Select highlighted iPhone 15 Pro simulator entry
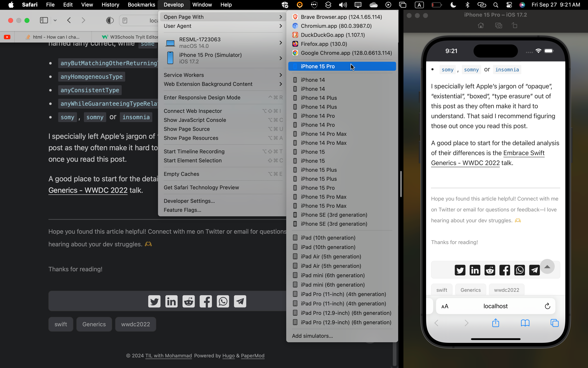 [x=342, y=66]
